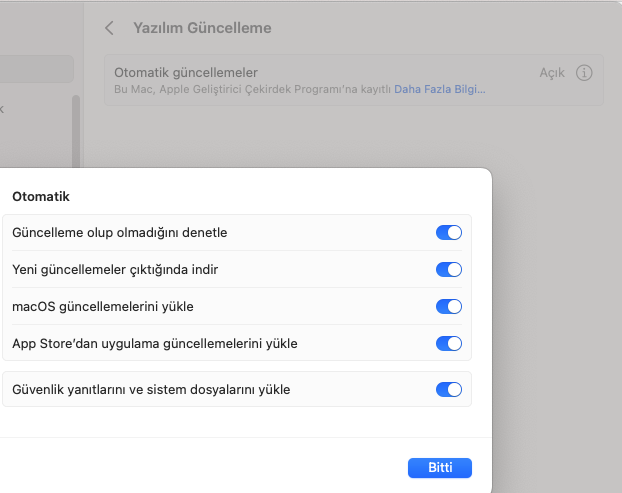Viewport: 622px width, 493px height.
Task: Turn off macOS güncellemelerini yükle switch
Action: click(x=448, y=307)
